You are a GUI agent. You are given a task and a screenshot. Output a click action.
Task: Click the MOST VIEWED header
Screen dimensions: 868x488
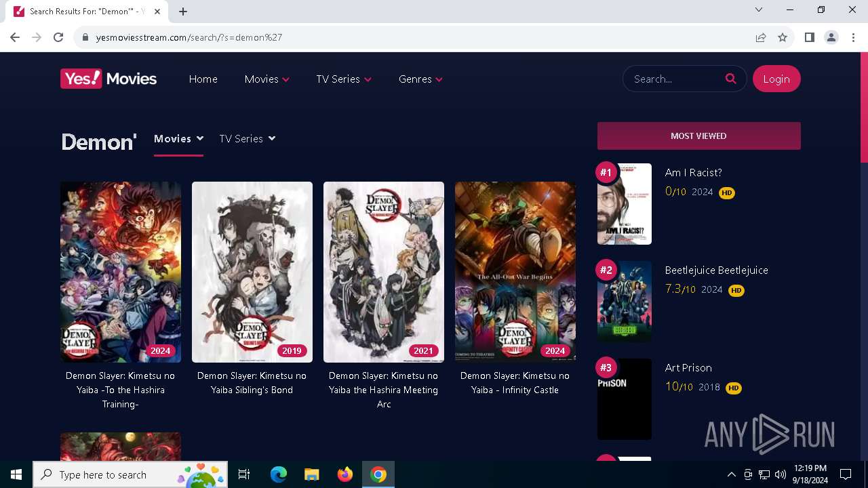pos(698,136)
